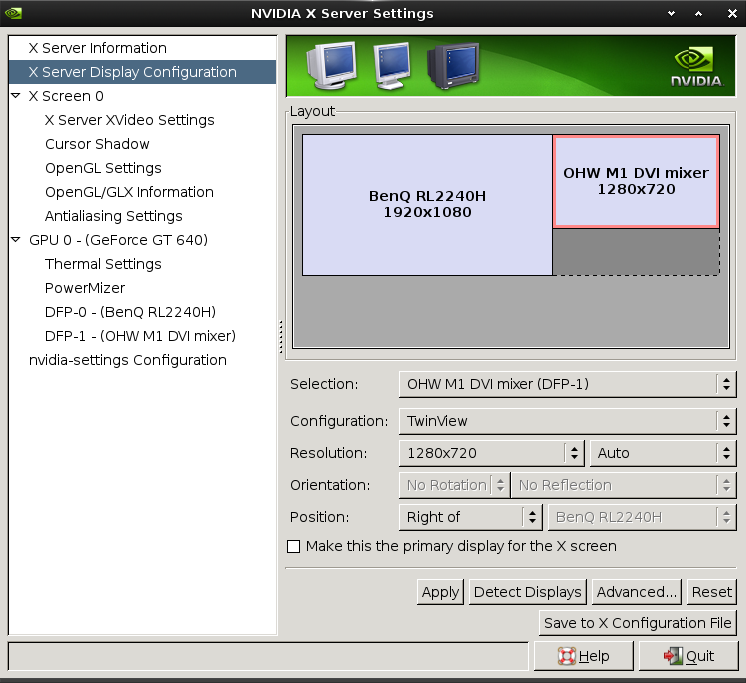Screen dimensions: 746x683
Task: Click the NVIDIA logo in the banner
Action: point(697,67)
